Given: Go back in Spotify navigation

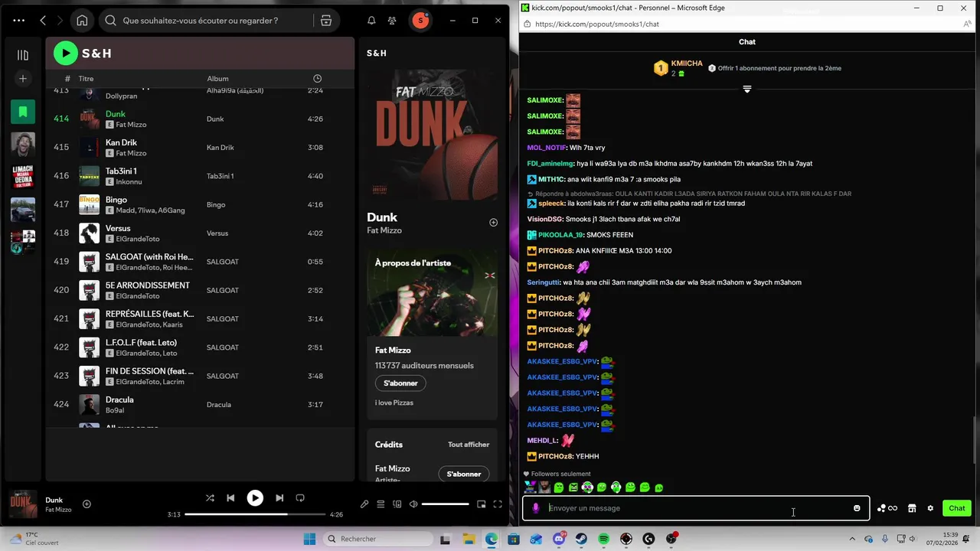Looking at the screenshot, I should click(43, 21).
